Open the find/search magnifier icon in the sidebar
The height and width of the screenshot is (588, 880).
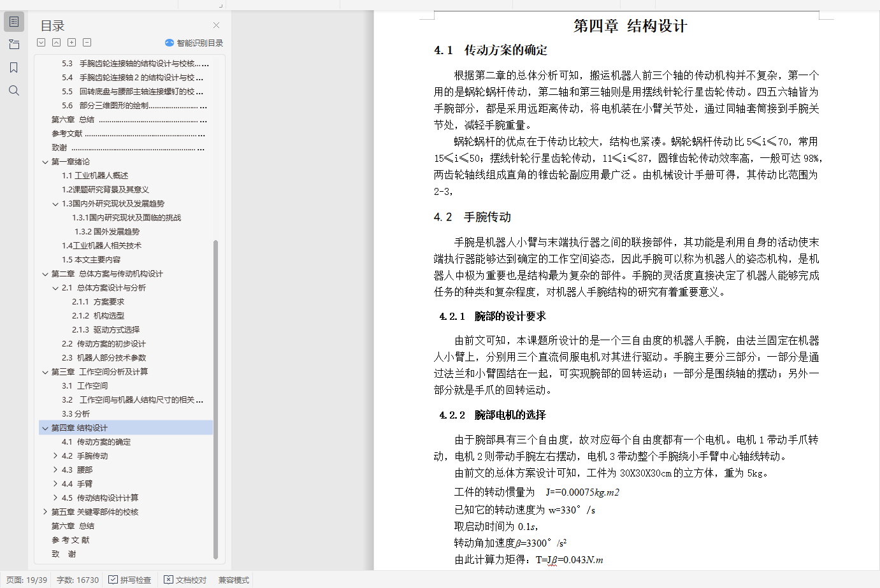tap(14, 90)
